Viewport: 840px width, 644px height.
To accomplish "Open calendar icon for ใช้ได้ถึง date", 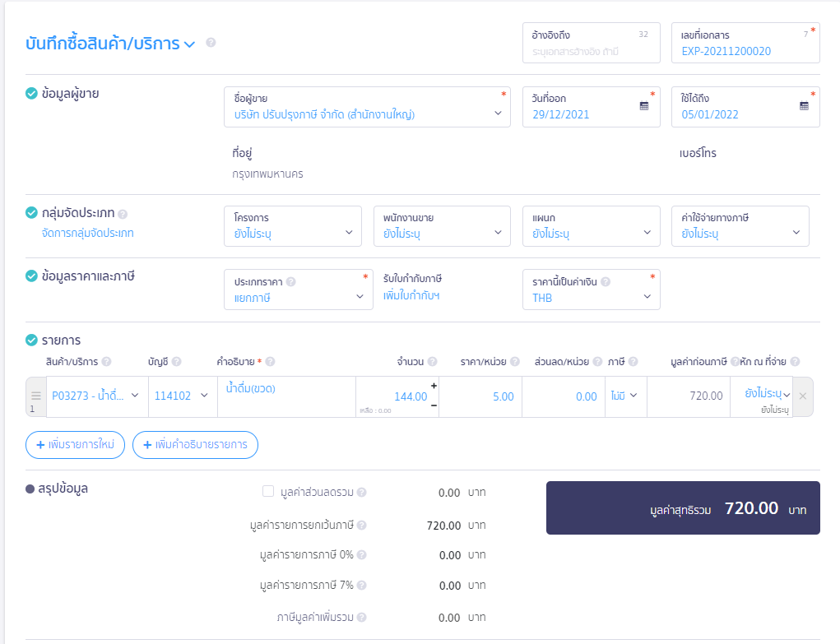I will click(804, 105).
